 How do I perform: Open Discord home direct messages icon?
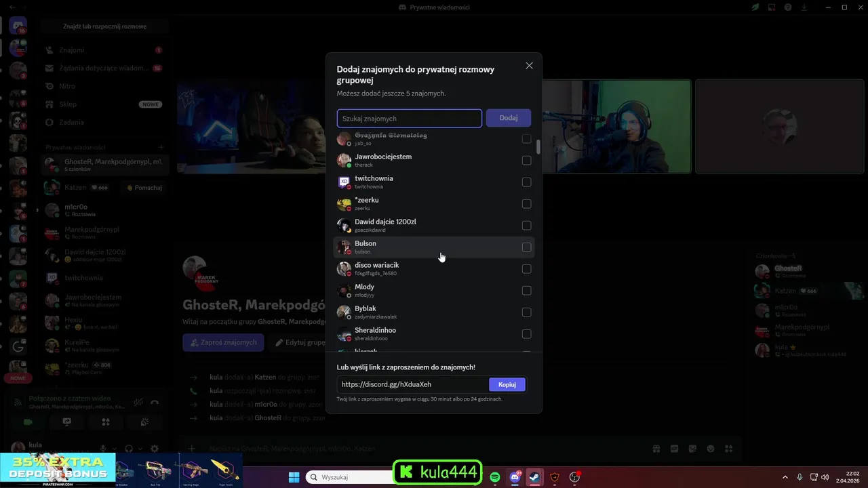18,26
